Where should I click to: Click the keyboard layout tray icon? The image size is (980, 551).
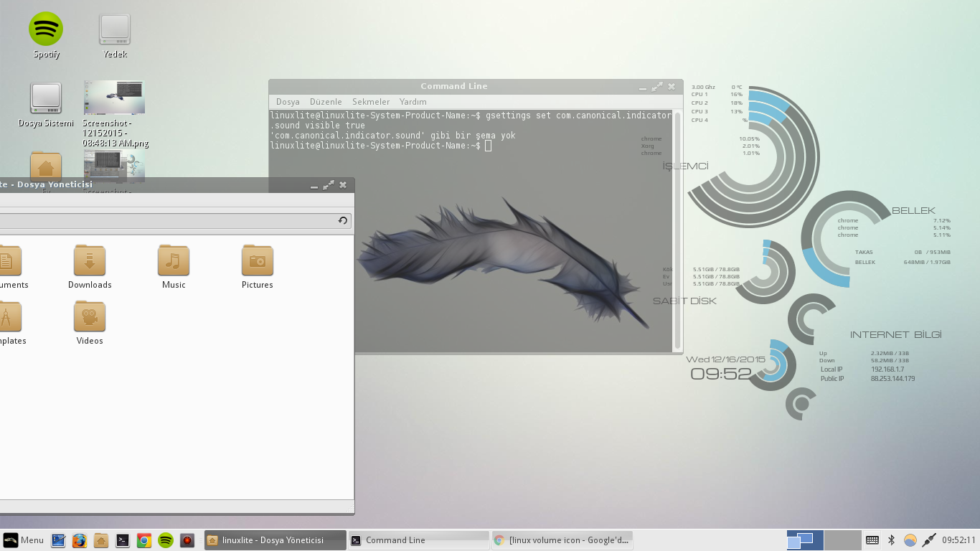pyautogui.click(x=872, y=540)
